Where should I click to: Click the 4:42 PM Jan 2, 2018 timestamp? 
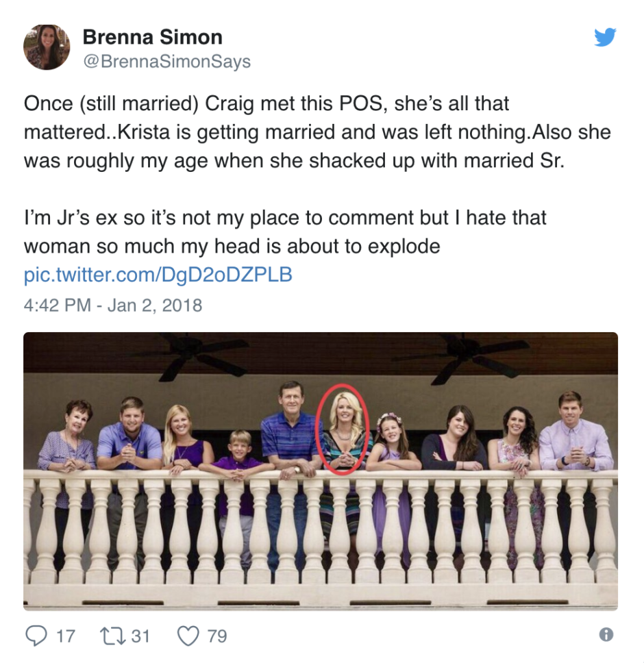tap(113, 305)
